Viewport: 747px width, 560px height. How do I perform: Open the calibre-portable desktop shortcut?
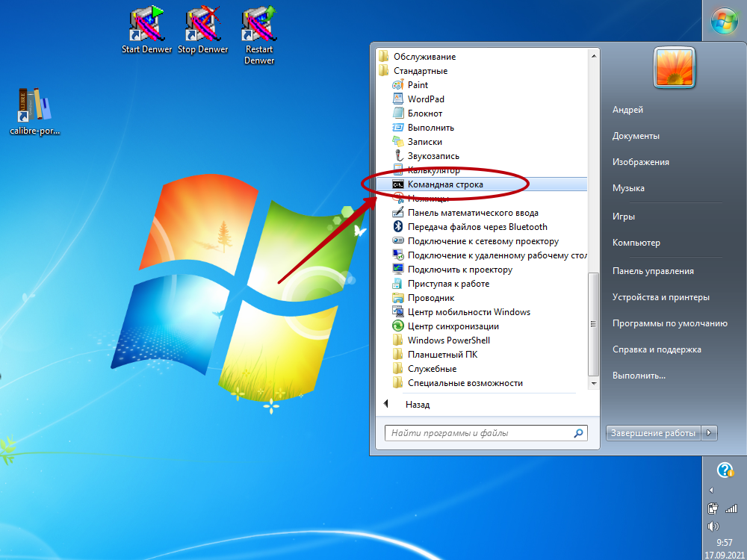pos(34,106)
